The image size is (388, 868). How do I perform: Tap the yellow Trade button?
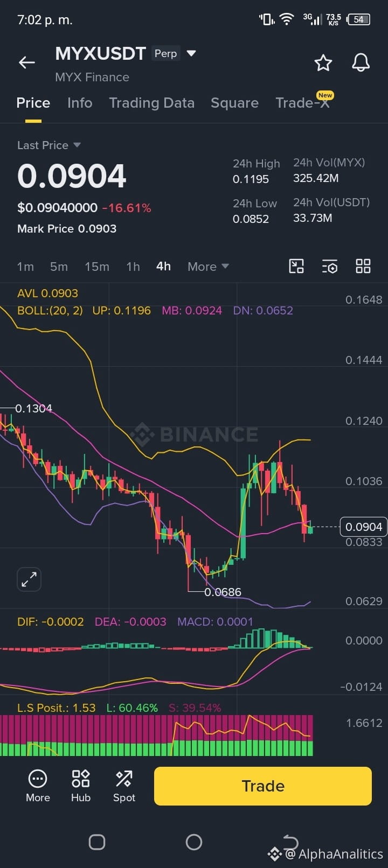(263, 786)
